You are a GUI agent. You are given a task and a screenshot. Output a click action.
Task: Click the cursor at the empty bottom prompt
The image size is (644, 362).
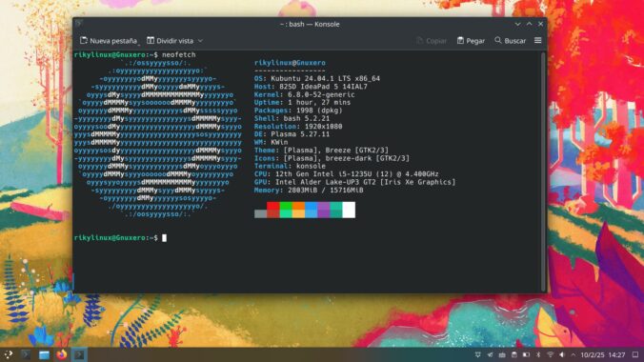pyautogui.click(x=164, y=238)
